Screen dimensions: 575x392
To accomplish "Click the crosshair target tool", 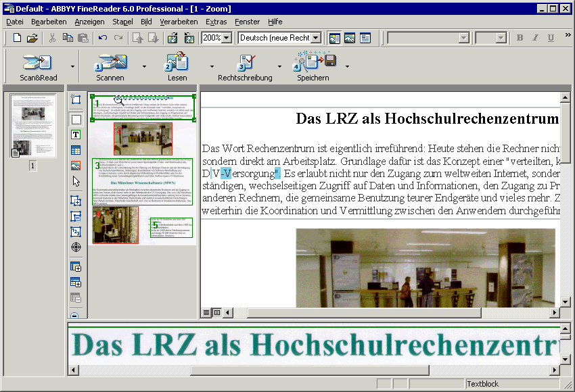I will (76, 247).
